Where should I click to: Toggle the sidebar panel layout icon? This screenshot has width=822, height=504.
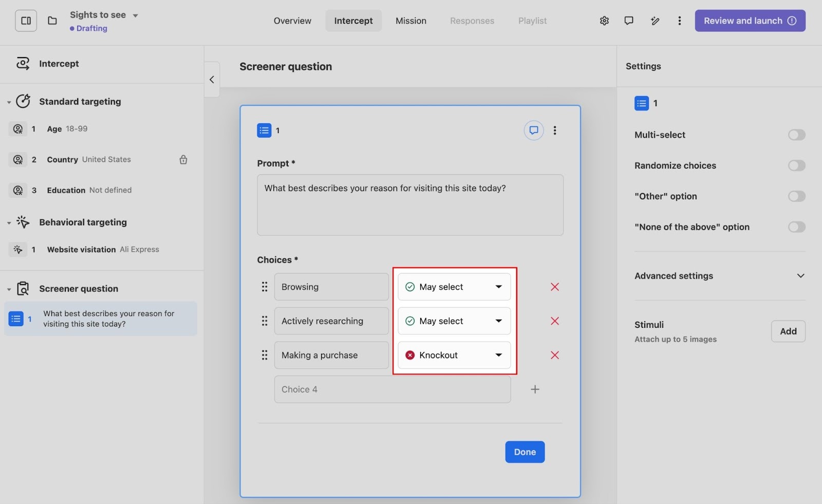[x=26, y=21]
